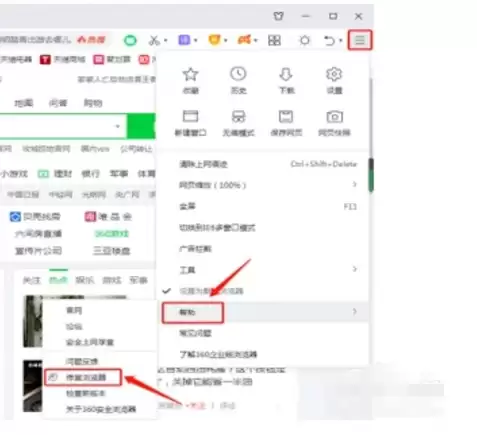477x435 pixels.
Task: Click the green highlighted 360游戏 link
Action: coord(112,234)
